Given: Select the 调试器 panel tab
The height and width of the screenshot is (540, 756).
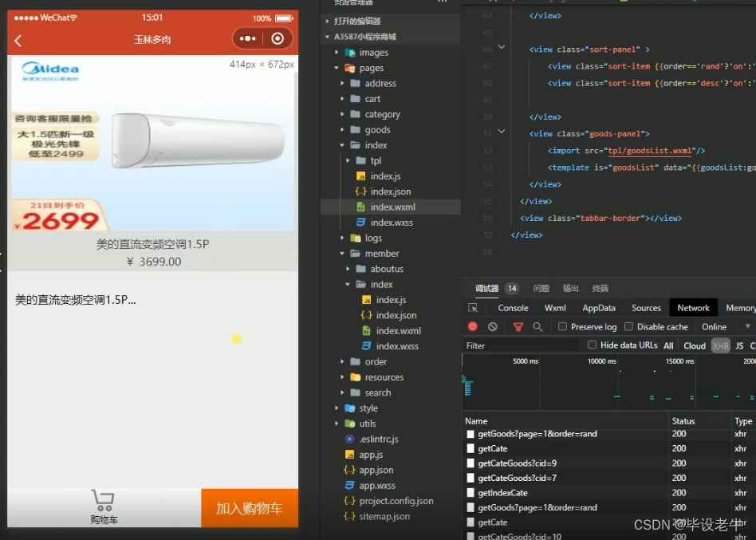Looking at the screenshot, I should [486, 288].
